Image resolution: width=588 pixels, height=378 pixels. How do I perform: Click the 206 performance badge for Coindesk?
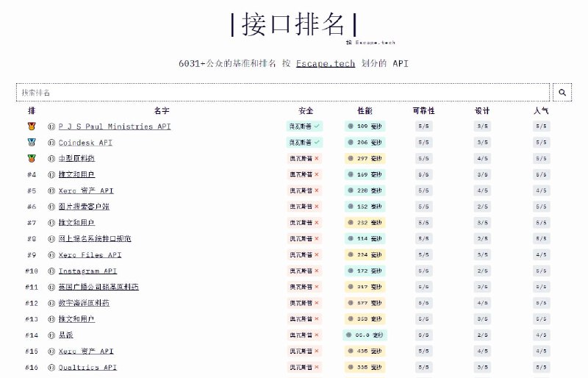click(x=365, y=143)
